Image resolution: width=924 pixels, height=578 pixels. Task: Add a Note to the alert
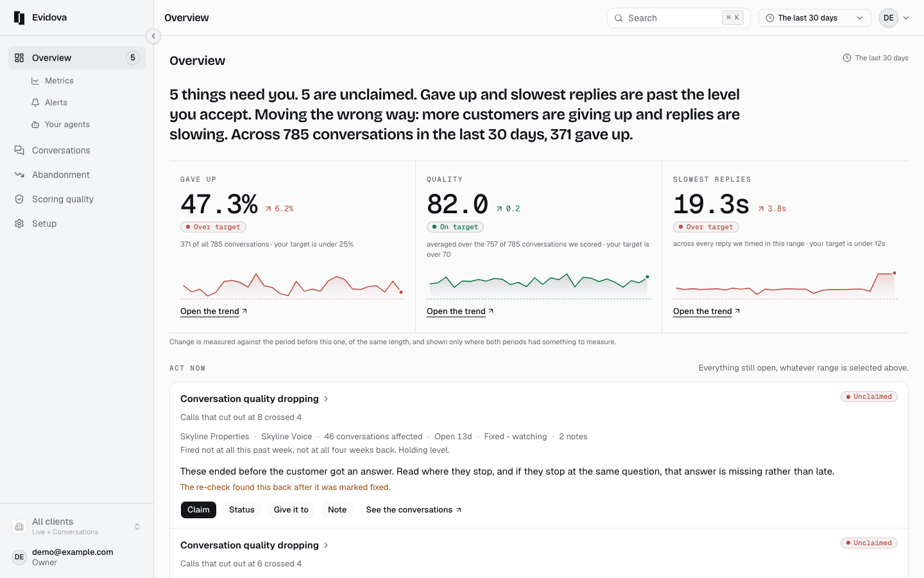tap(338, 510)
